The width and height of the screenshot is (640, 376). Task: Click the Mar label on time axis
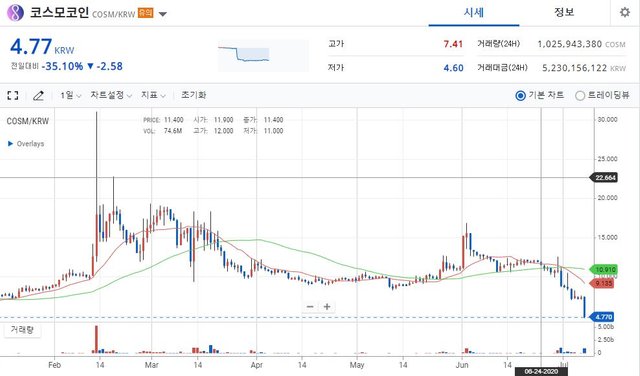pyautogui.click(x=151, y=365)
